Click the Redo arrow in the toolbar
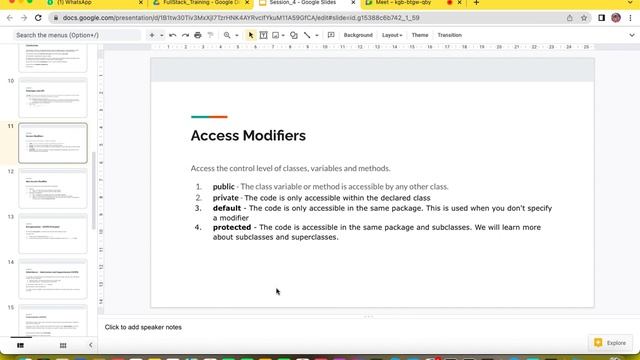 point(185,35)
